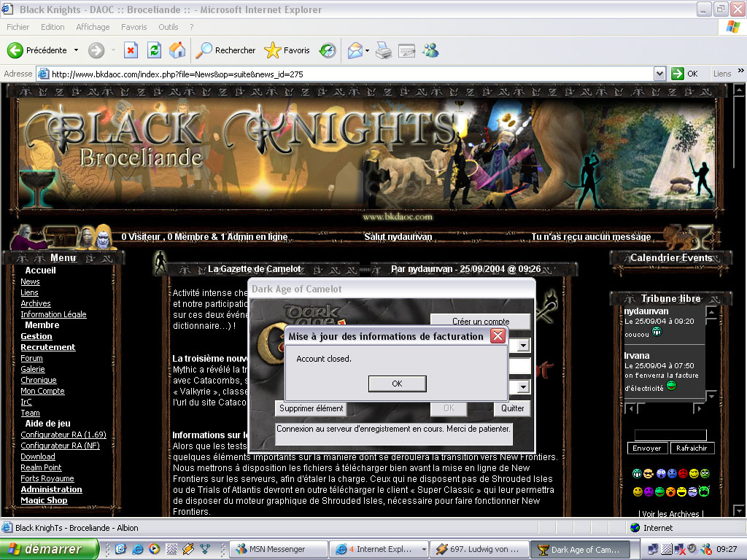Open the Favoris star toolbar button
Screen dimensions: 747x560
click(287, 50)
